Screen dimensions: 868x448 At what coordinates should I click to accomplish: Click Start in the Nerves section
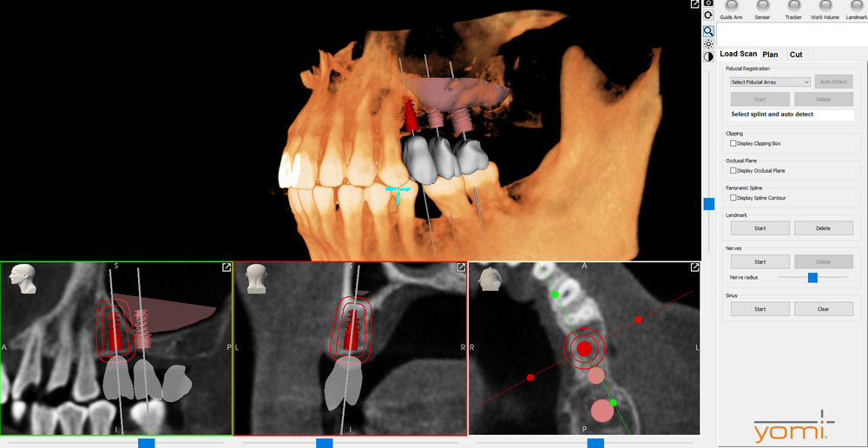pos(760,262)
